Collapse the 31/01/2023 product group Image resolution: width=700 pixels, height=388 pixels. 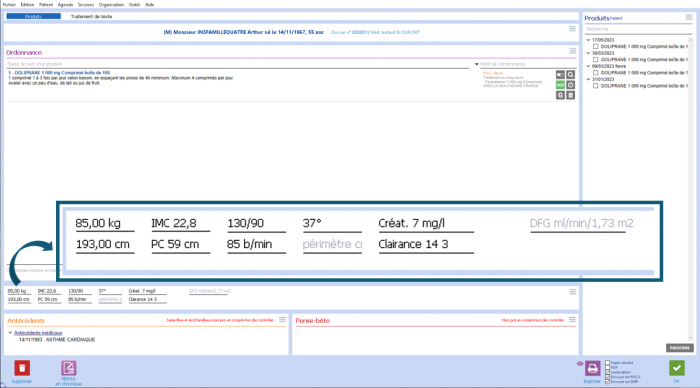coord(588,79)
